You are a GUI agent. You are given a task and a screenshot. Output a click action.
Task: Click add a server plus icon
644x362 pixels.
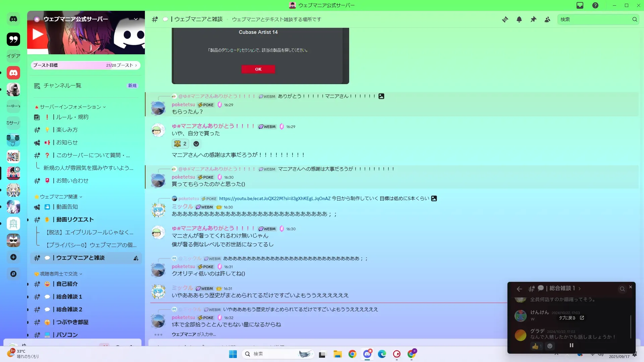click(13, 257)
